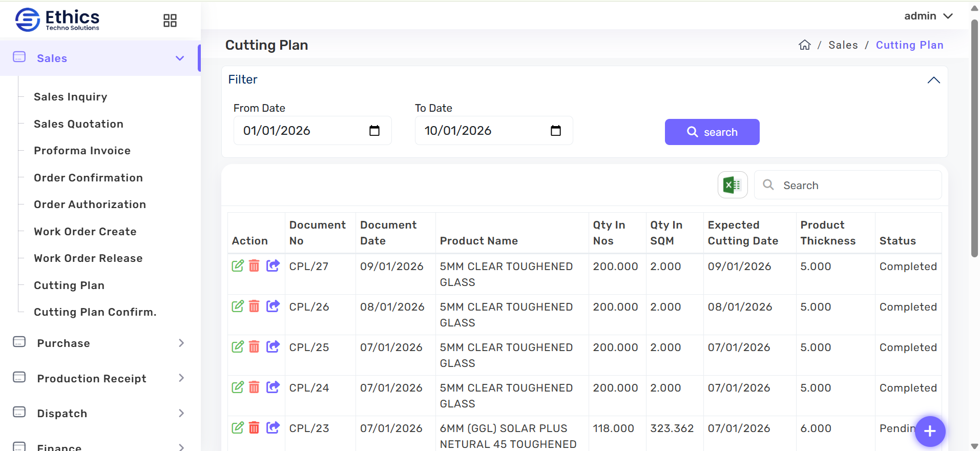Viewport: 980px width, 451px height.
Task: Open the dashboard grid icon beside logo
Action: coord(170,20)
